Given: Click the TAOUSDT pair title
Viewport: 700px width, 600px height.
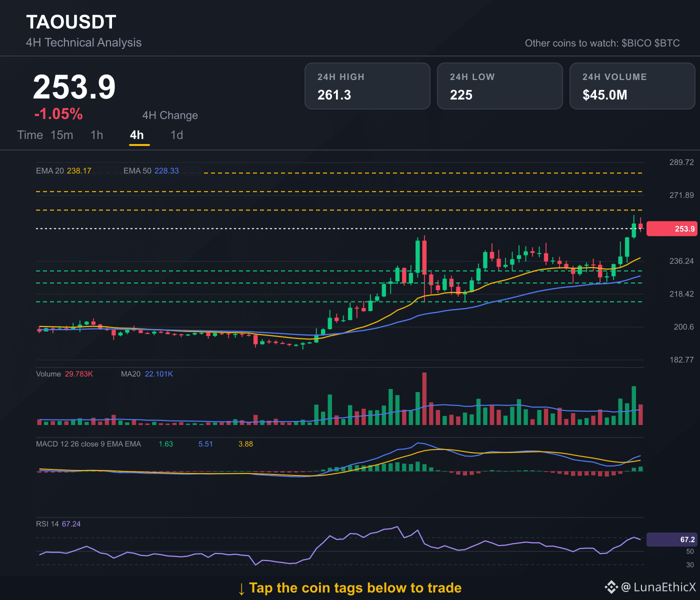Looking at the screenshot, I should tap(71, 22).
